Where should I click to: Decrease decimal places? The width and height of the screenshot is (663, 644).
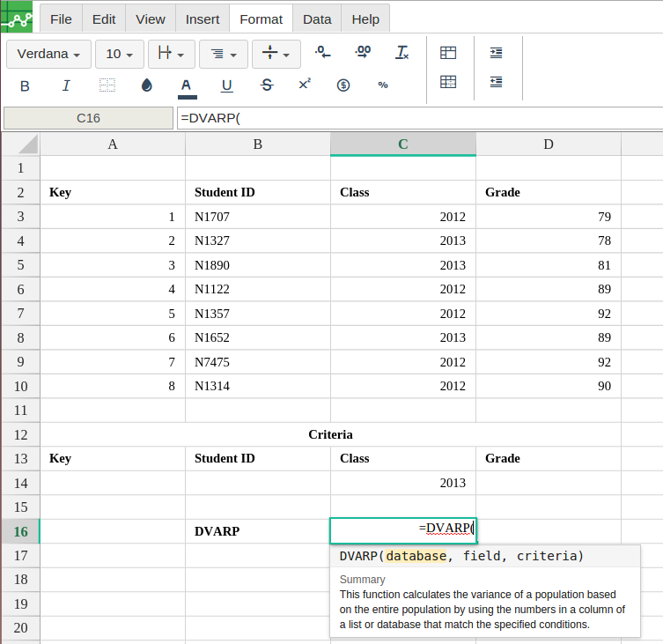pyautogui.click(x=323, y=54)
